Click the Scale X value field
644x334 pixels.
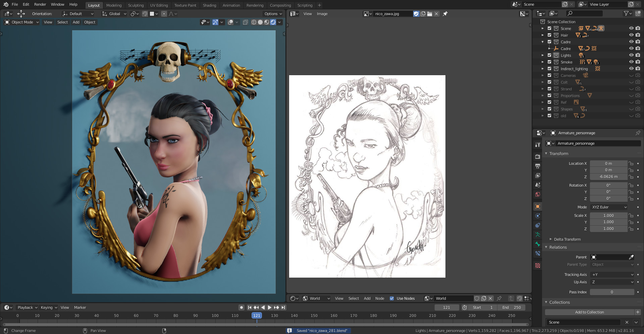click(608, 216)
